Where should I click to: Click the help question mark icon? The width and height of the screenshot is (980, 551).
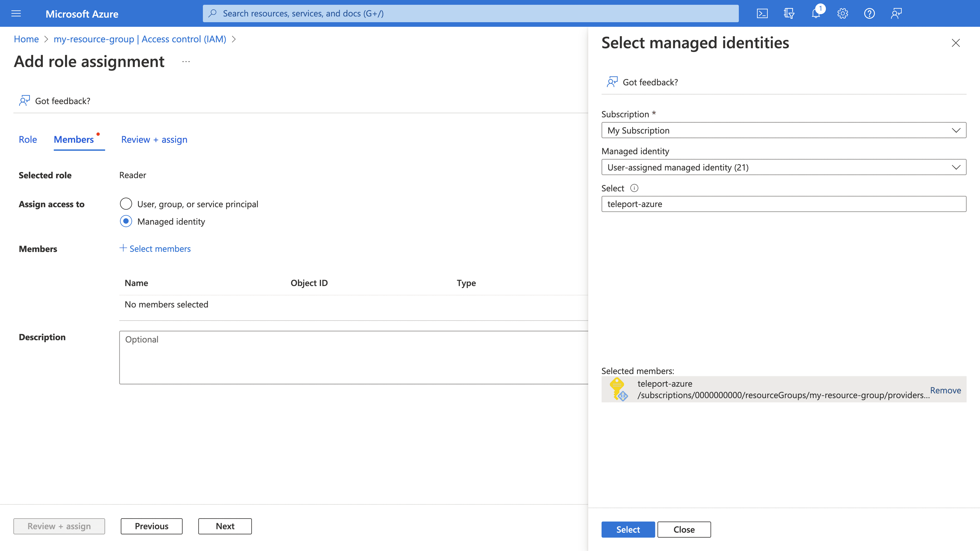tap(869, 13)
